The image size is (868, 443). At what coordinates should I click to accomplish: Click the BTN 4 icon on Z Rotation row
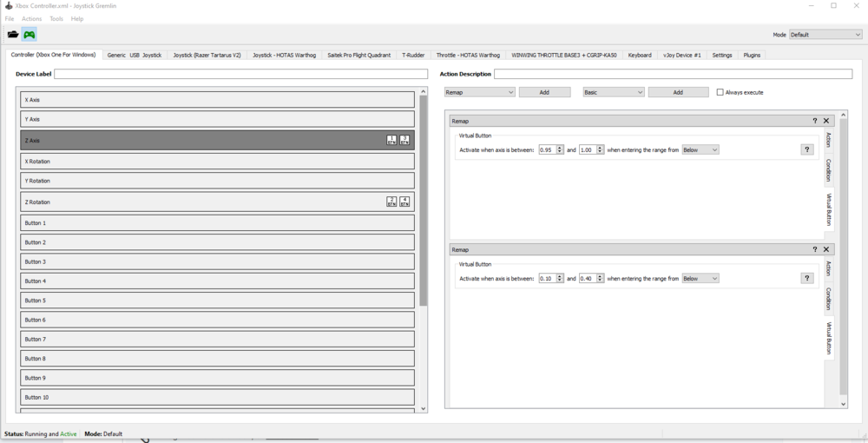[x=404, y=202]
